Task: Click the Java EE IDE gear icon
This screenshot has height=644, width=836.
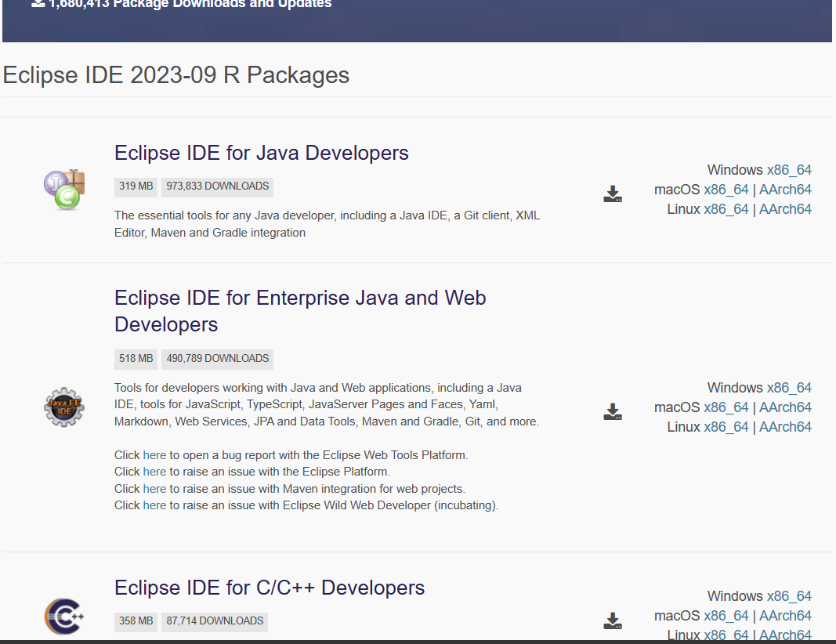Action: tap(64, 407)
